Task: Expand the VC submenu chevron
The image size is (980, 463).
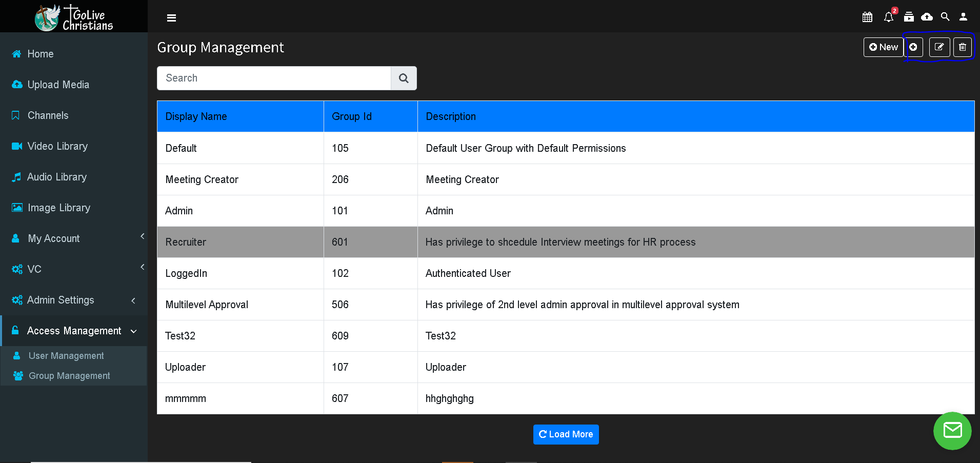Action: pyautogui.click(x=143, y=267)
